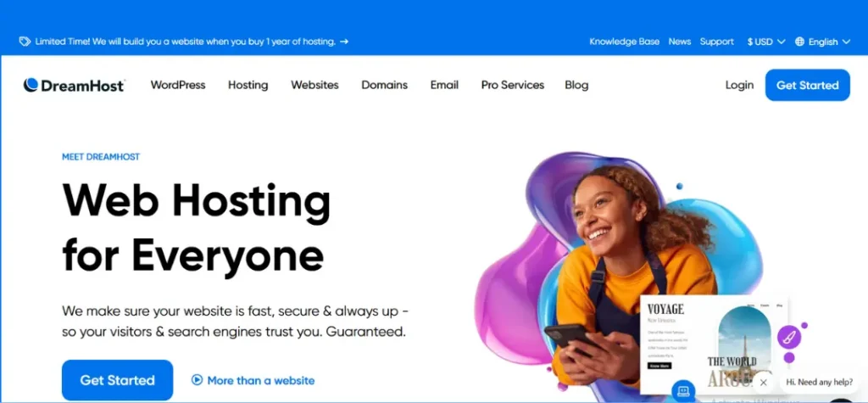Click the Get Started button in header
Viewport: 868px width, 403px height.
click(x=807, y=85)
